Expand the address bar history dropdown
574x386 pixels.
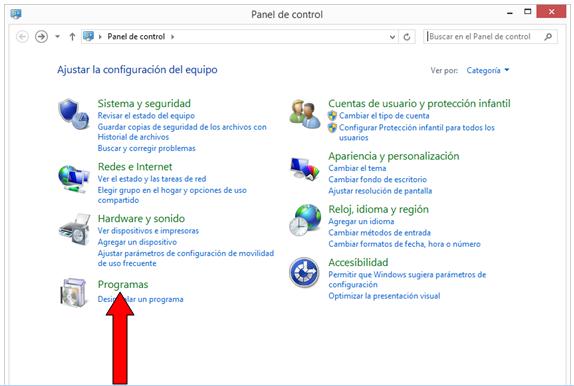[x=392, y=37]
